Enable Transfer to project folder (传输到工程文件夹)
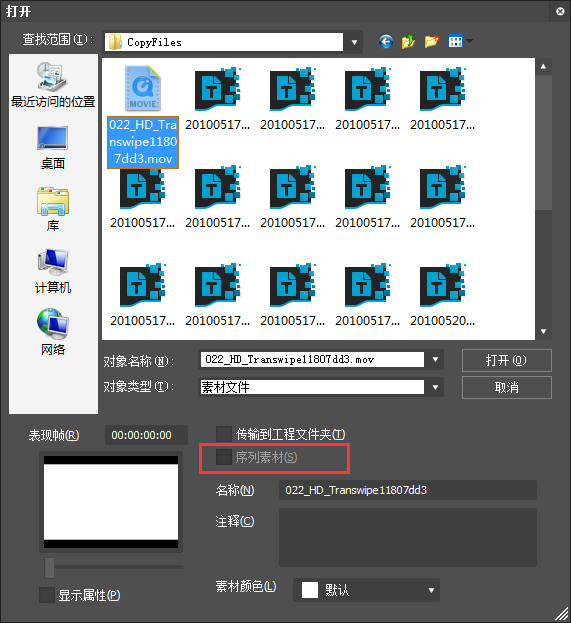This screenshot has height=623, width=571. coord(224,434)
